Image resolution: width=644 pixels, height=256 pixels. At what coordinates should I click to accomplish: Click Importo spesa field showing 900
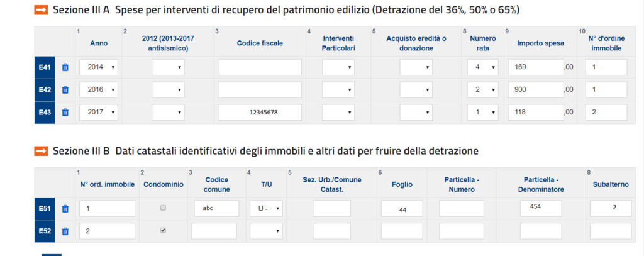click(x=536, y=89)
